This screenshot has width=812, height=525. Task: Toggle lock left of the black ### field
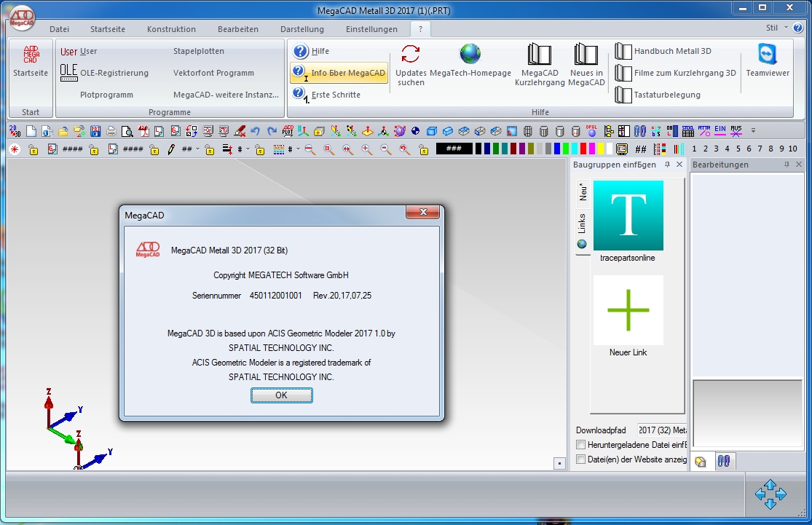(x=424, y=149)
